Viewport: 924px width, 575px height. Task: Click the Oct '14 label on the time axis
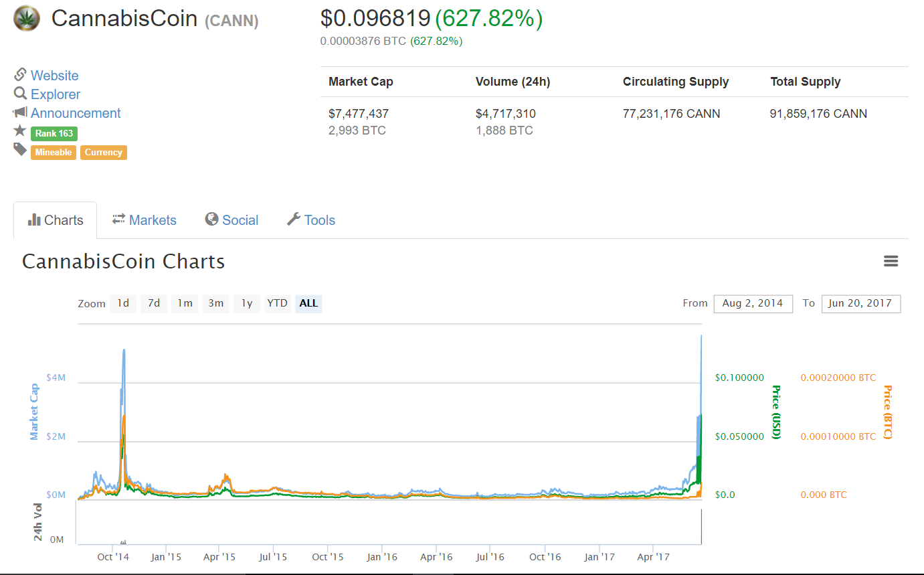point(113,557)
